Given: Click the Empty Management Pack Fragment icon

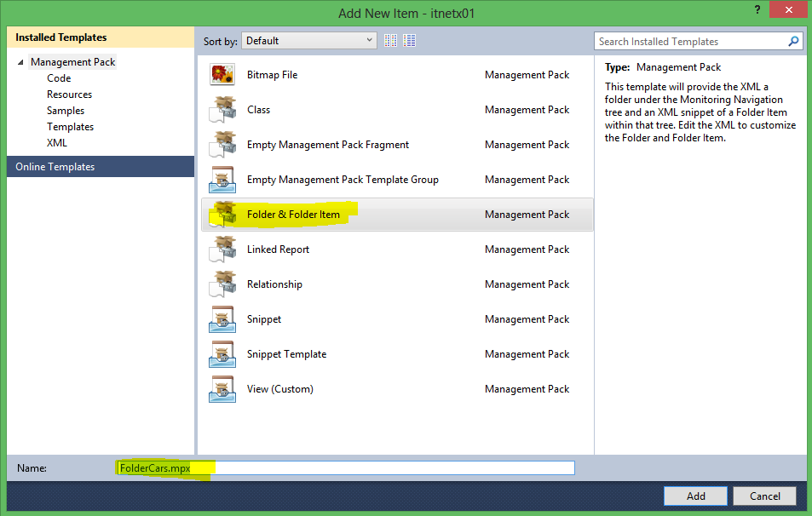Looking at the screenshot, I should (222, 145).
